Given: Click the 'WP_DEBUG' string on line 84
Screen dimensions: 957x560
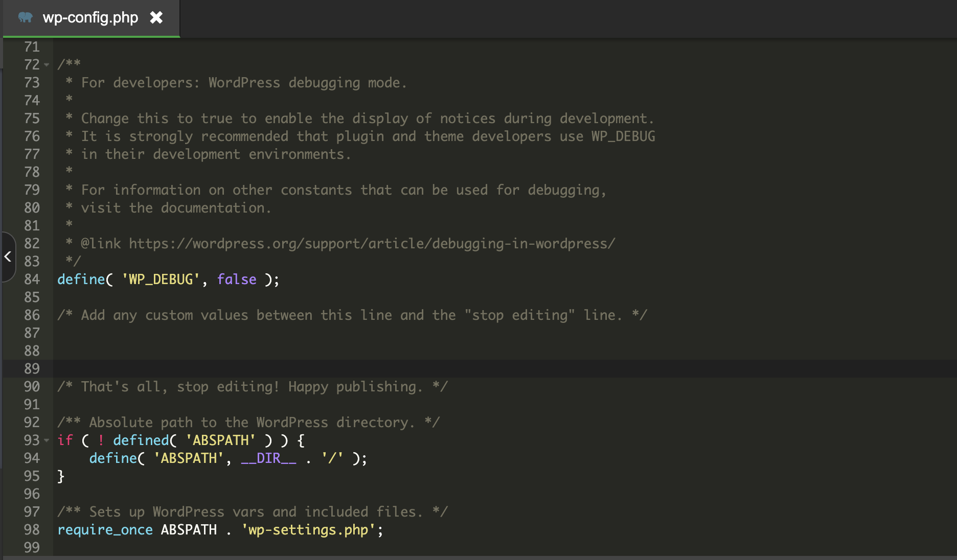Looking at the screenshot, I should point(161,279).
